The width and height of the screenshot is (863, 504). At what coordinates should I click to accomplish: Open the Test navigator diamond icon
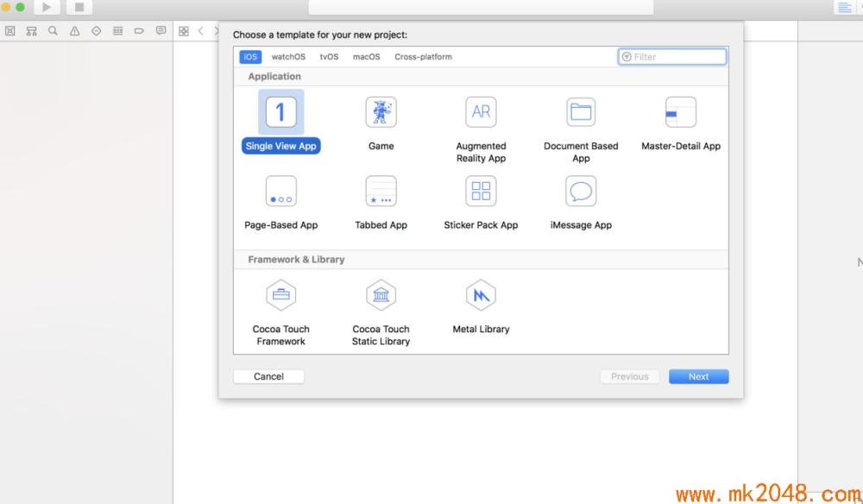97,31
